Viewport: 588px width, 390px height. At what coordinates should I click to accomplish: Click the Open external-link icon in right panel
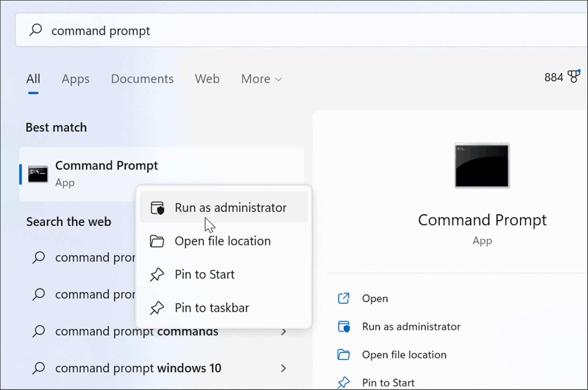point(343,298)
